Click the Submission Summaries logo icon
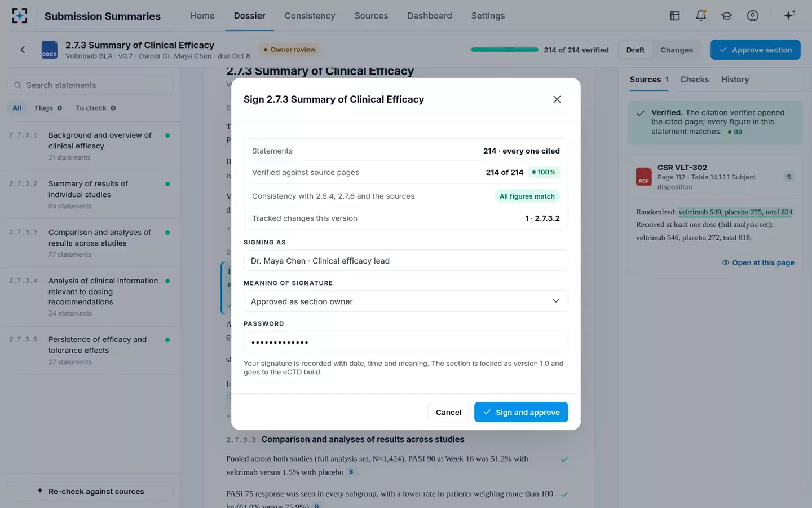The width and height of the screenshot is (812, 508). [20, 16]
